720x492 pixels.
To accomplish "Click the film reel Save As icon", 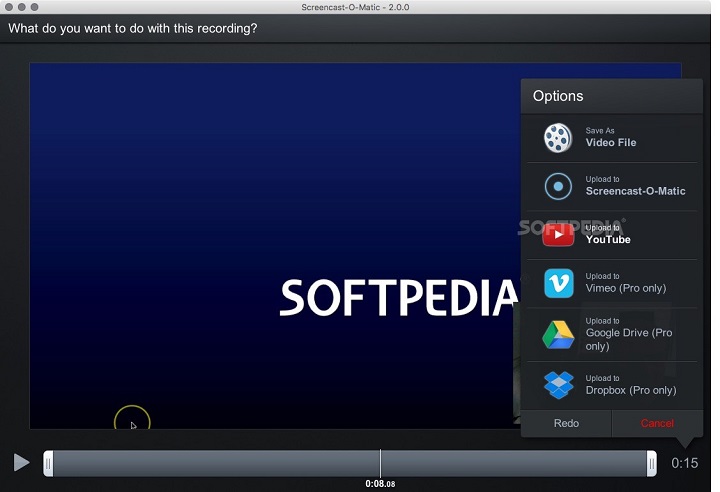I will (x=558, y=138).
